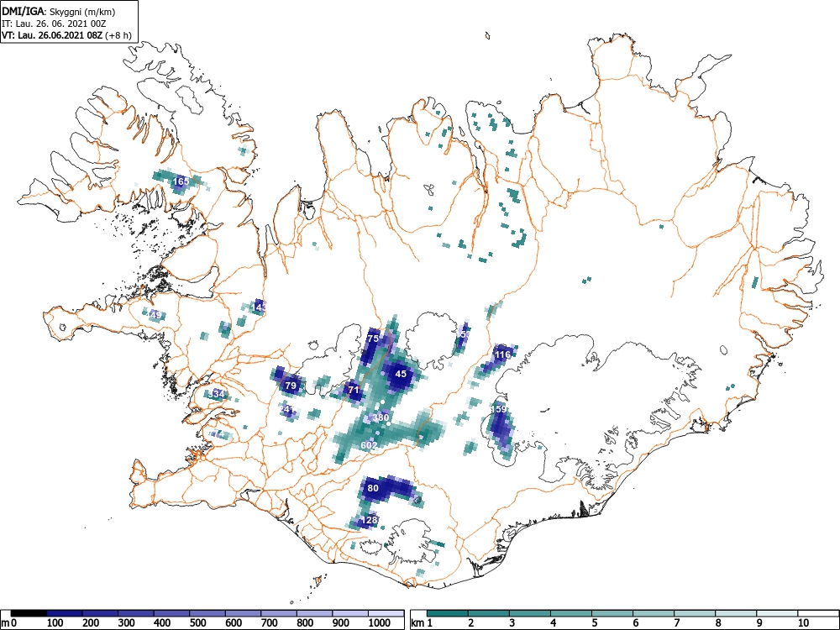Pick the 3–4 km teal legend swatch
This screenshot has width=840, height=630.
pyautogui.click(x=530, y=613)
